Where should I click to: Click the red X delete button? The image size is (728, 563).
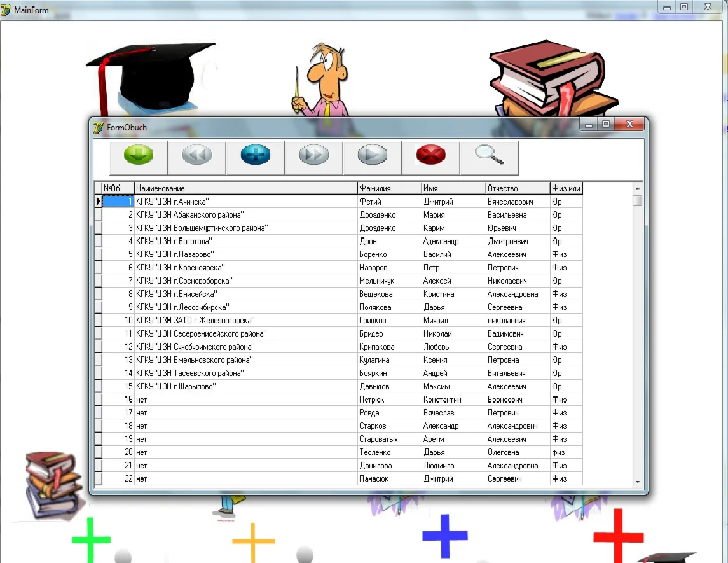coord(431,158)
